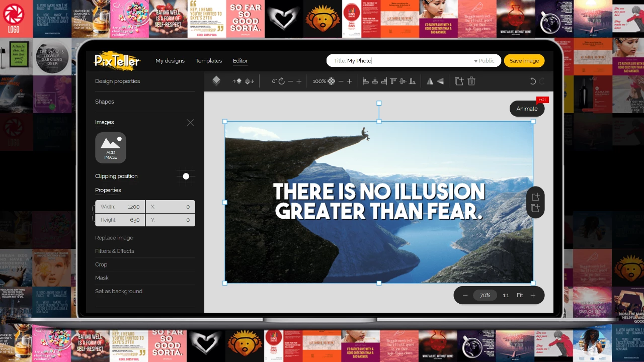This screenshot has width=644, height=362.
Task: Decrease rotation with the minus button
Action: [290, 81]
